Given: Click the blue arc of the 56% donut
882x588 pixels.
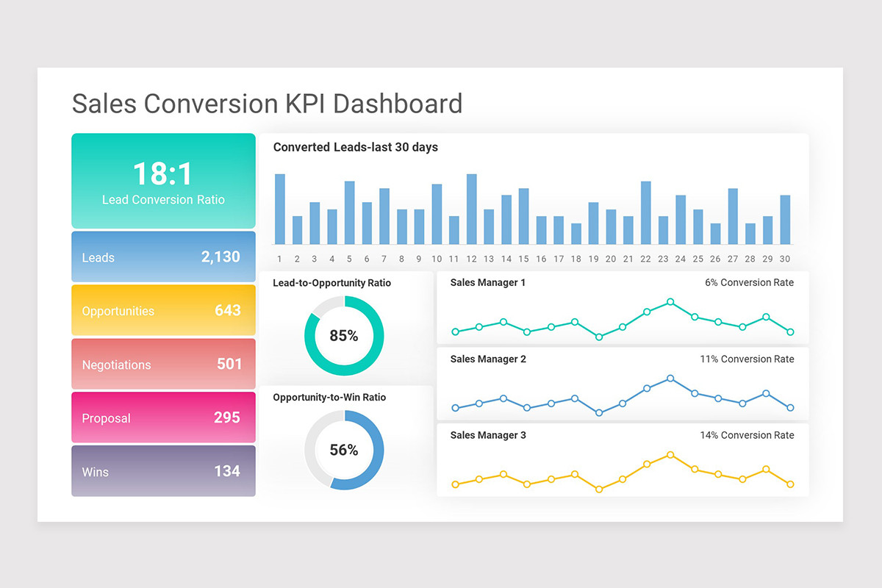Looking at the screenshot, I should click(378, 450).
